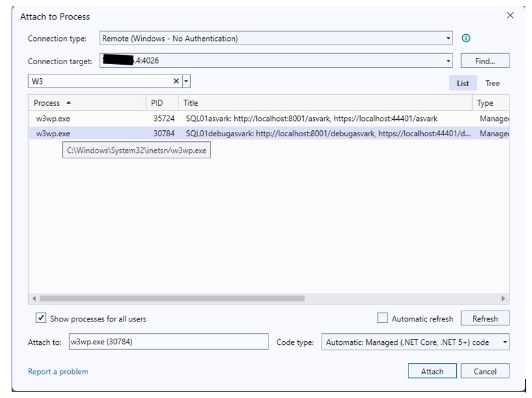Enable the Automatic refresh checkbox
Screen dimensions: 532x398
point(383,319)
